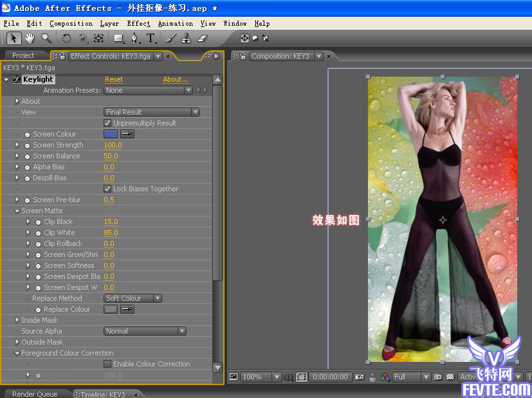
Task: Open the Composition menu
Action: [71, 23]
